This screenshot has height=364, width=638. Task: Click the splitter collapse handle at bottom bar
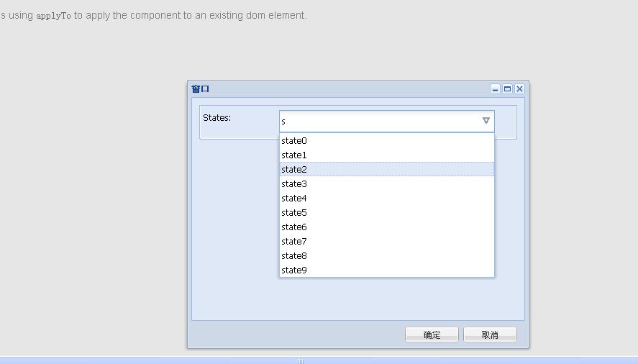pyautogui.click(x=301, y=360)
